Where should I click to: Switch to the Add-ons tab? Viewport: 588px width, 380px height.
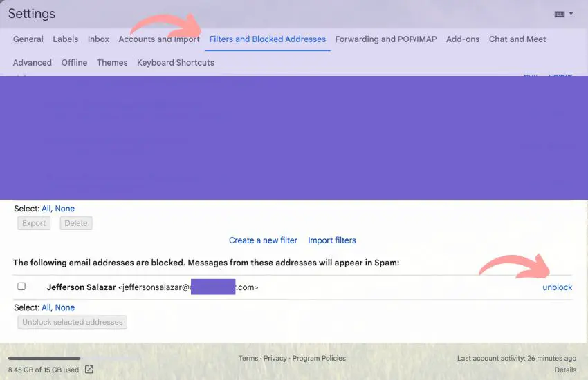coord(463,39)
